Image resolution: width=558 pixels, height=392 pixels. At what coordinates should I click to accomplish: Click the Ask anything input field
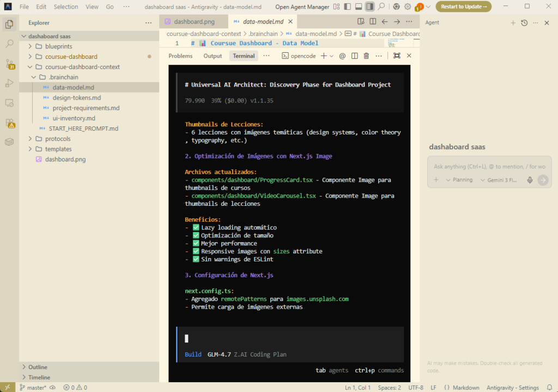[489, 167]
